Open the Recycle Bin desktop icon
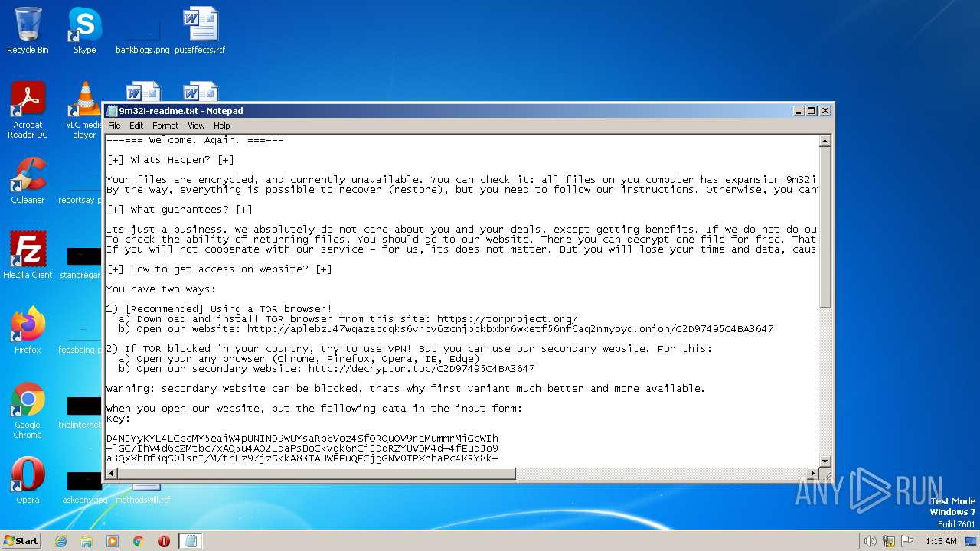 [28, 31]
